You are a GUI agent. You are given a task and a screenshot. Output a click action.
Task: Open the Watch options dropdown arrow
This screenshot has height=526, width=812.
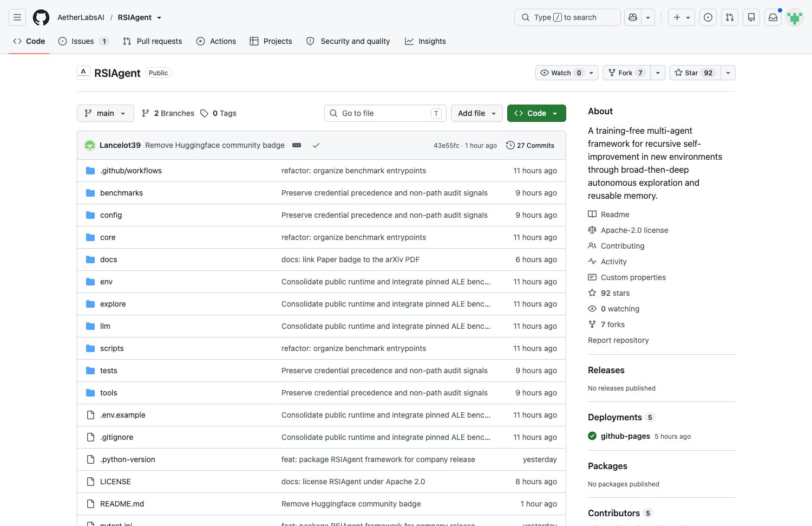(592, 73)
